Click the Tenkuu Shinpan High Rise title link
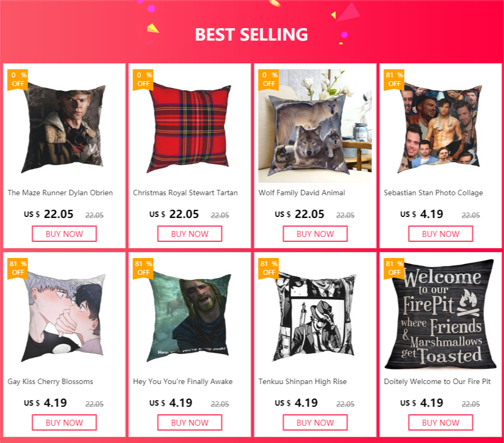The image size is (504, 443). click(302, 381)
